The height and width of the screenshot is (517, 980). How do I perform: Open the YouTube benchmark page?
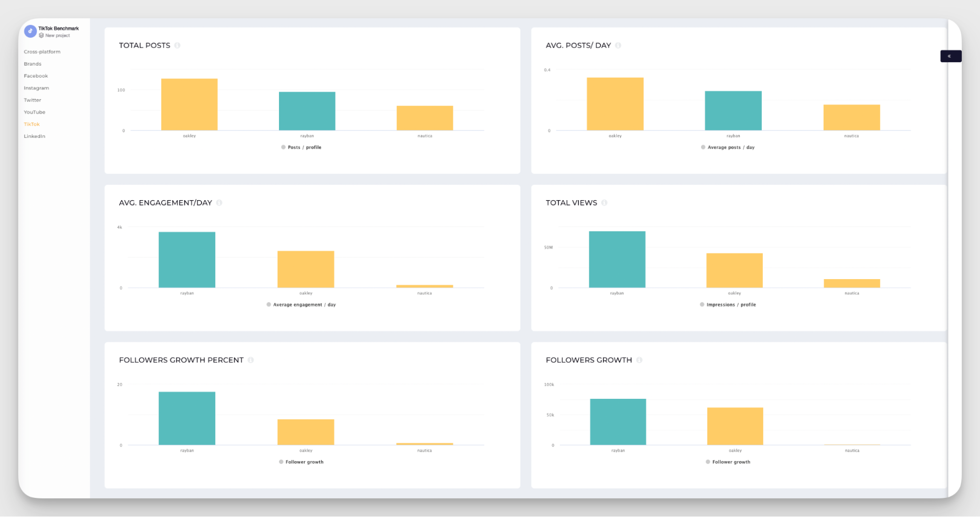click(x=34, y=112)
